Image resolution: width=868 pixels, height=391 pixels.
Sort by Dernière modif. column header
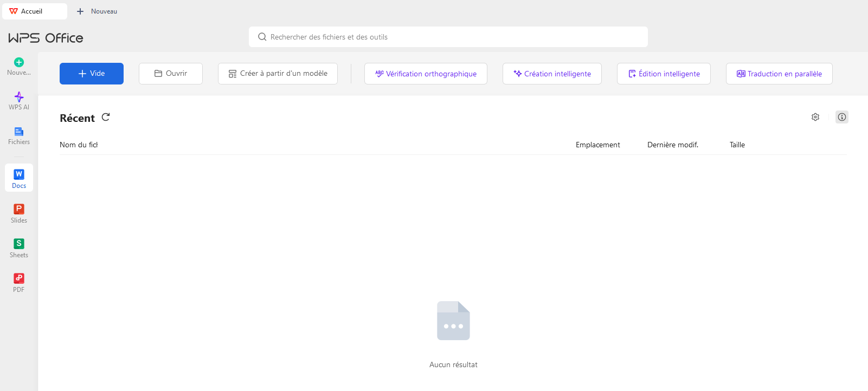coord(673,145)
